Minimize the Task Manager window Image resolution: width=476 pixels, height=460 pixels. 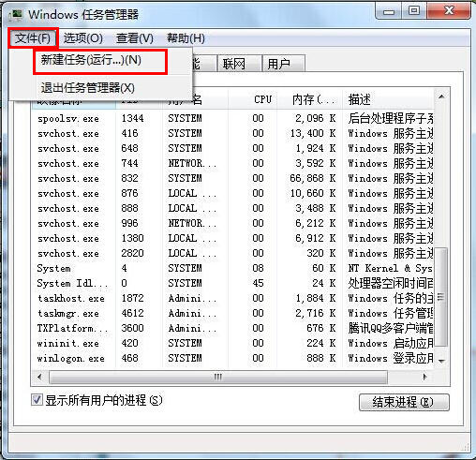(x=389, y=11)
